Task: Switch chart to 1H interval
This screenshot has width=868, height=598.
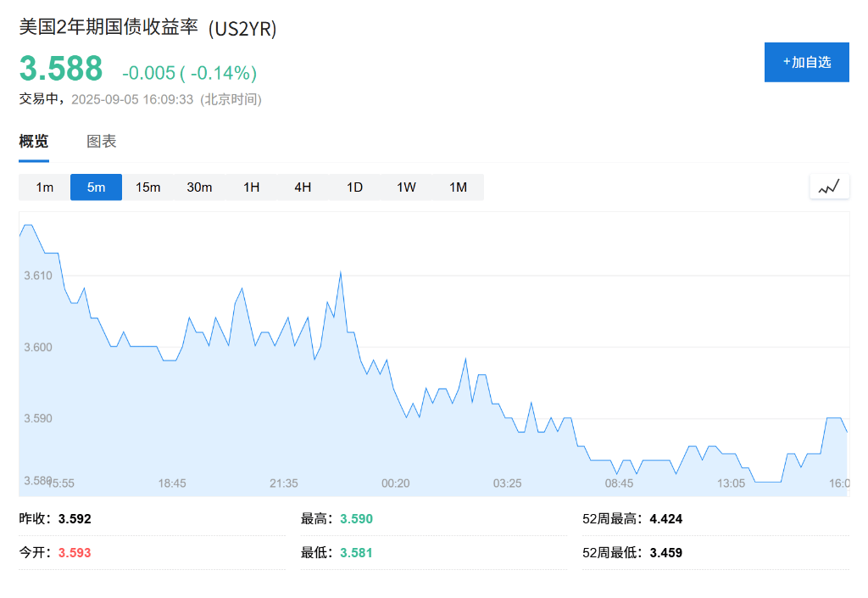Action: 251,187
